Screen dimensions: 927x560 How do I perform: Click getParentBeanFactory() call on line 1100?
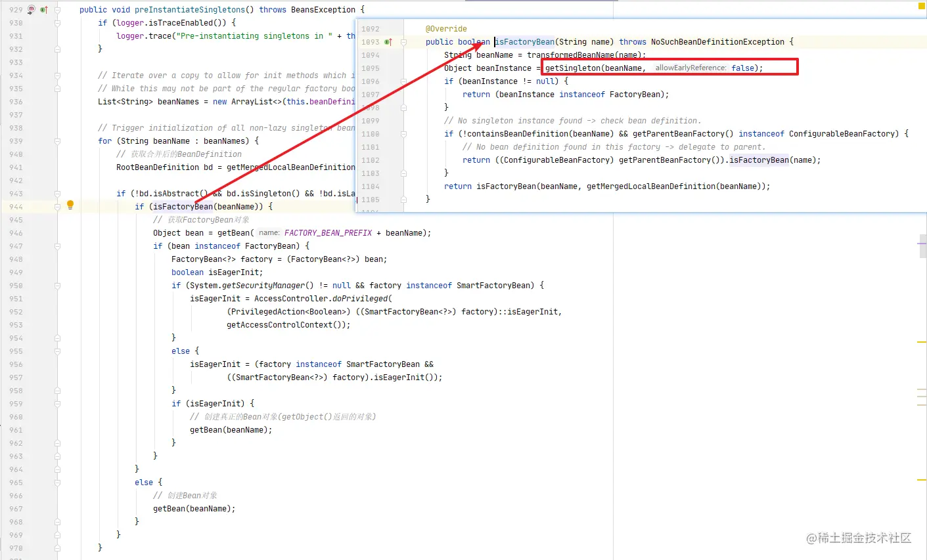[683, 134]
